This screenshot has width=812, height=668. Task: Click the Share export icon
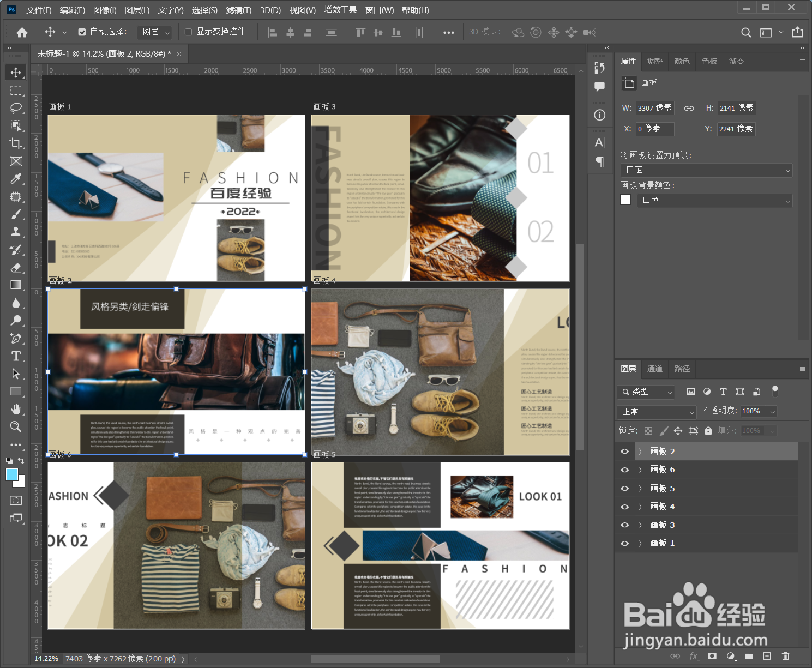coord(797,32)
